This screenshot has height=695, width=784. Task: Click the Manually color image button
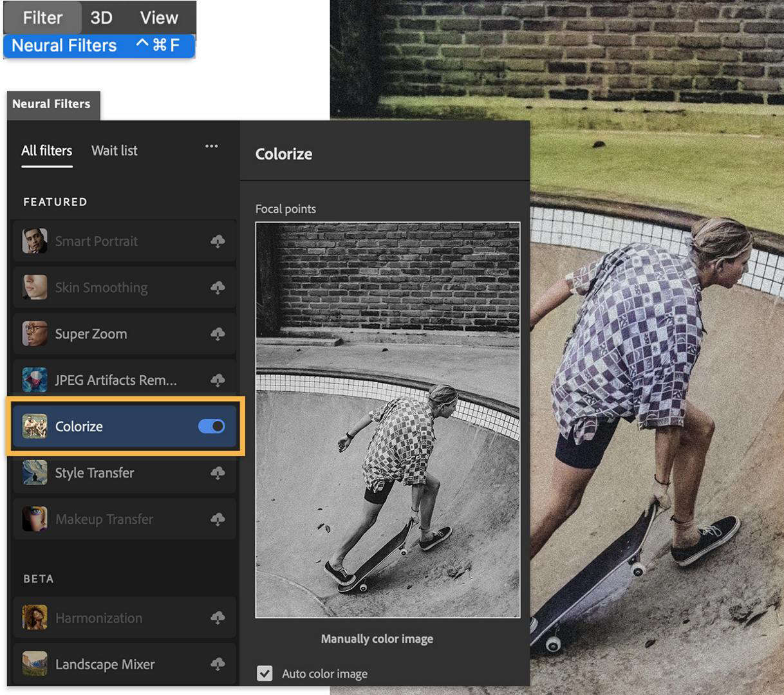pyautogui.click(x=377, y=638)
